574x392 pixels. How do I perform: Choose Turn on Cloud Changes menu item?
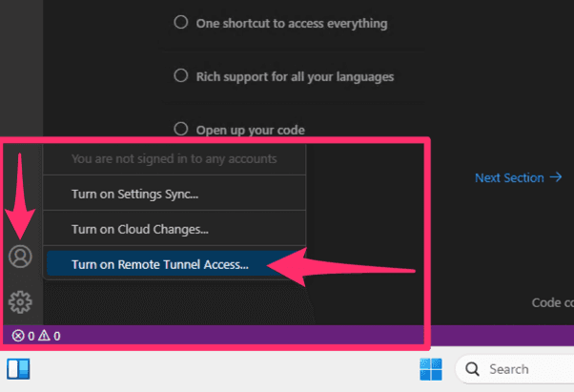click(139, 229)
